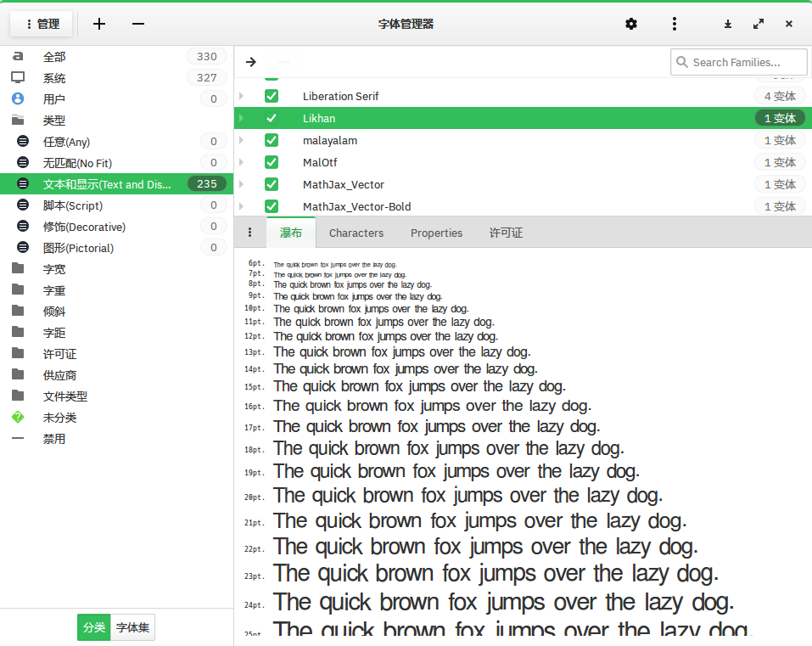Disable the MathJax_Vector font checkbox

(272, 184)
